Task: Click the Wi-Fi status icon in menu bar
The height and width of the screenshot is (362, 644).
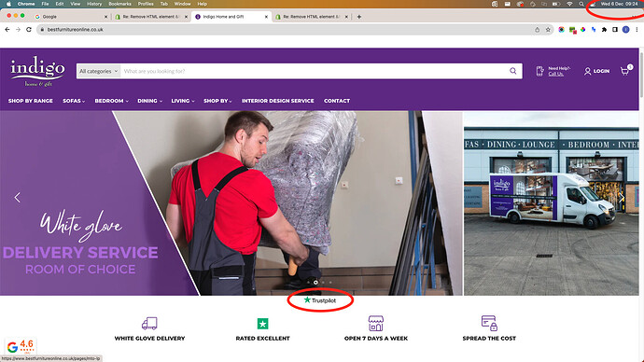Action: tap(569, 4)
